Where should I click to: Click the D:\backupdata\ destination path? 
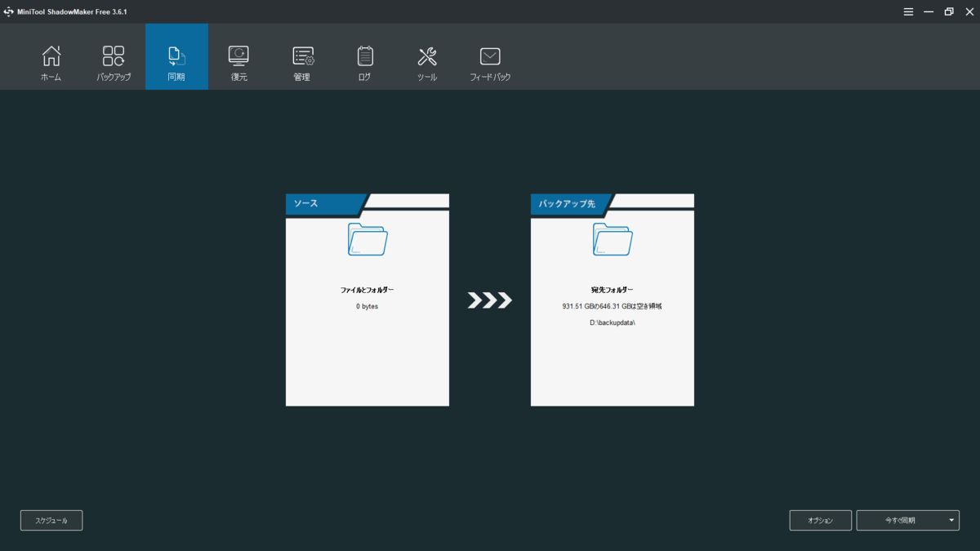click(612, 322)
